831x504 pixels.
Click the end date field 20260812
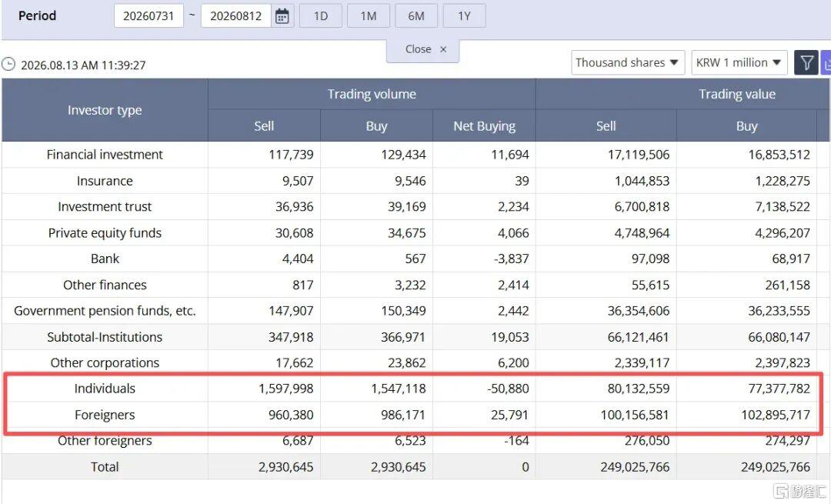236,16
